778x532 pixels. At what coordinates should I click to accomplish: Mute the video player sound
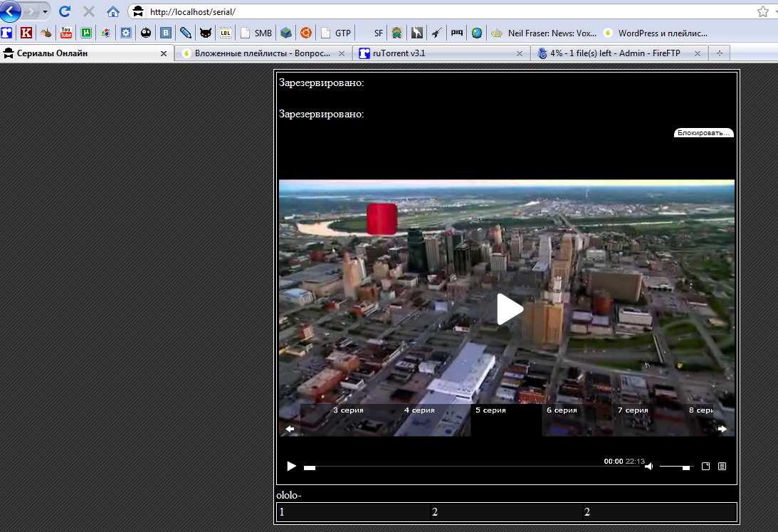point(648,467)
